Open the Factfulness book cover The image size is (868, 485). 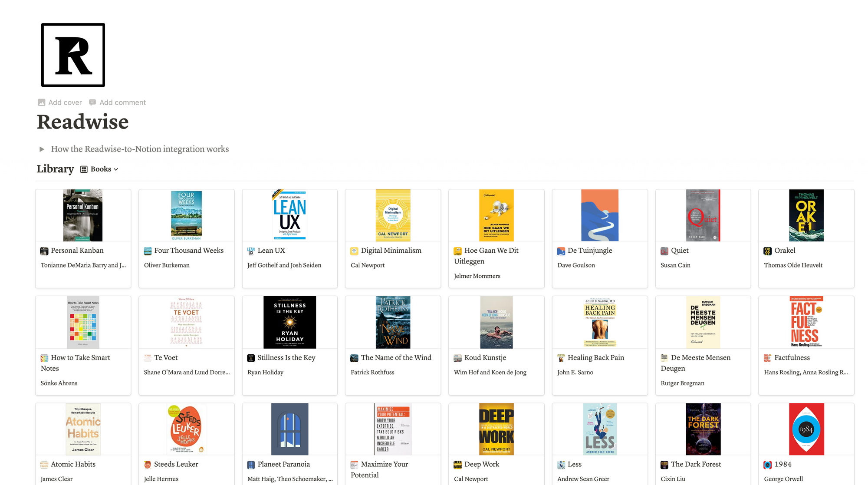[806, 322]
